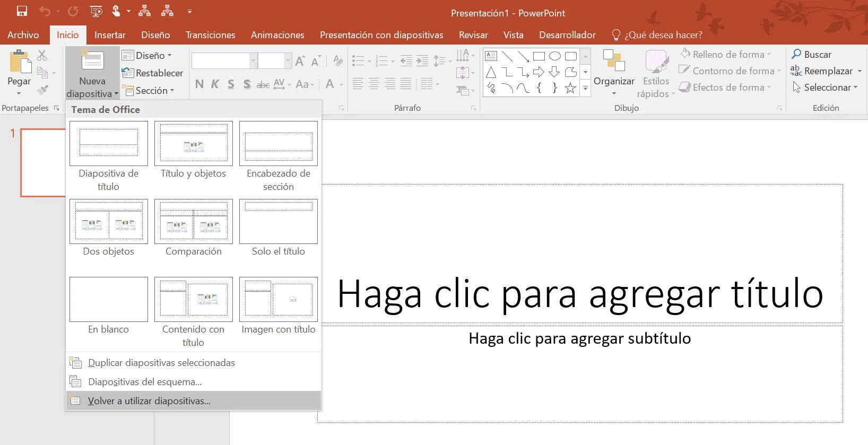Apply bold with N icon

pyautogui.click(x=199, y=84)
